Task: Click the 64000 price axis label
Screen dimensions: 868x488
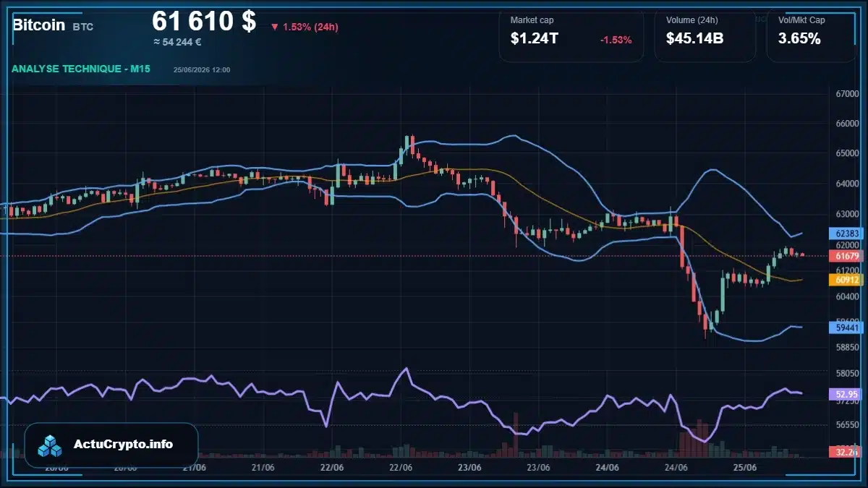Action: [x=846, y=184]
